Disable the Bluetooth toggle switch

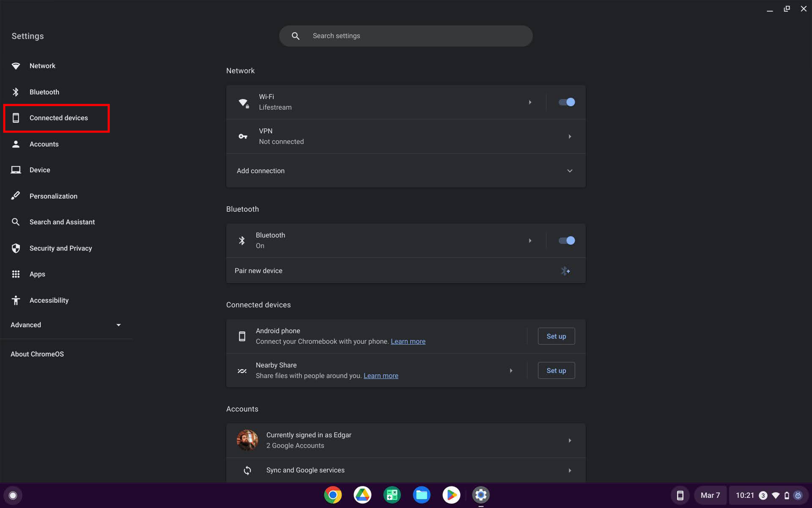[567, 240]
